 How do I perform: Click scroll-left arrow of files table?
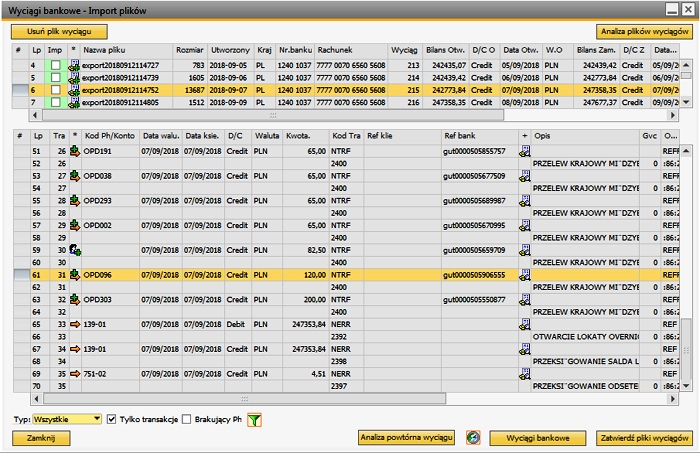point(35,115)
